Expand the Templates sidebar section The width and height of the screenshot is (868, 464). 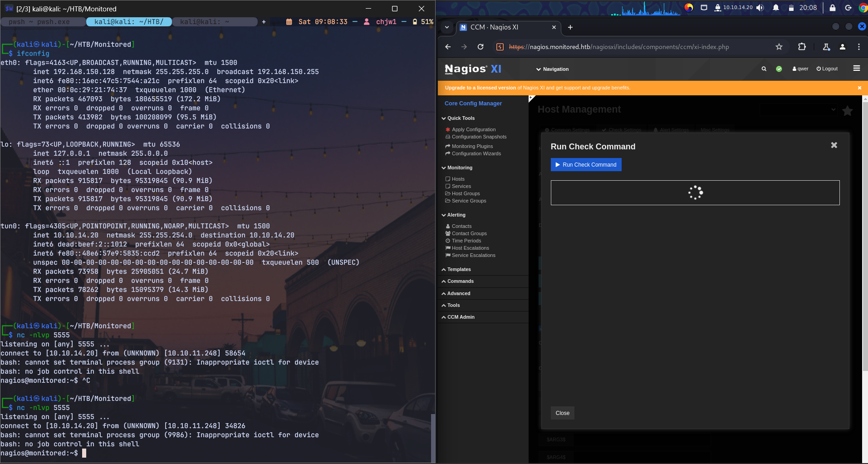456,269
